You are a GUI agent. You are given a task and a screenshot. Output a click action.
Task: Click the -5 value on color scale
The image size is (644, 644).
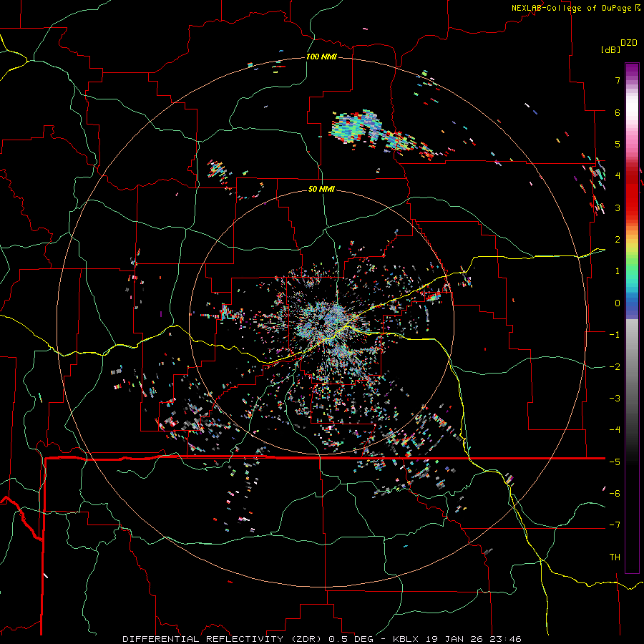click(615, 462)
